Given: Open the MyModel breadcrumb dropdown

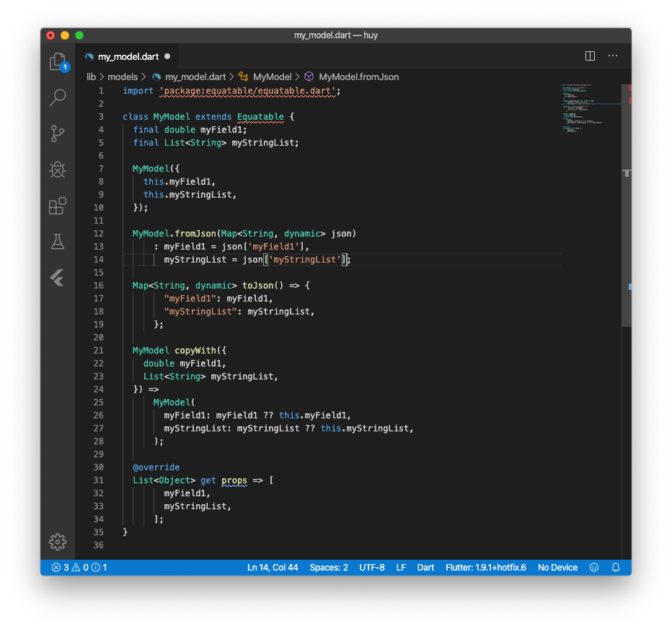Looking at the screenshot, I should 273,76.
